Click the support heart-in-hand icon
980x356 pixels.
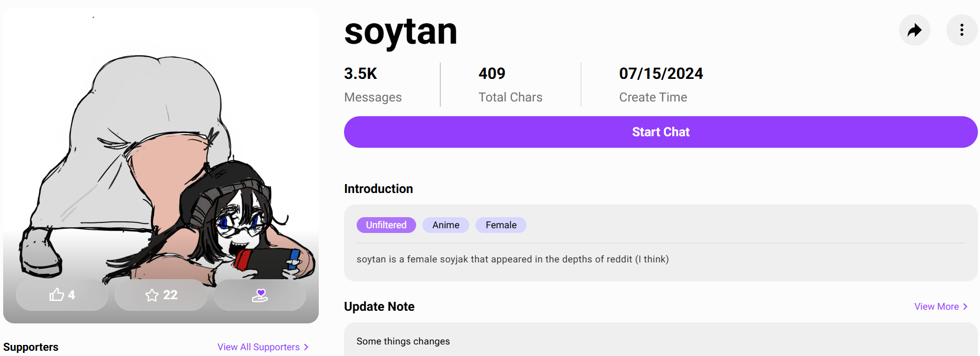pos(260,295)
